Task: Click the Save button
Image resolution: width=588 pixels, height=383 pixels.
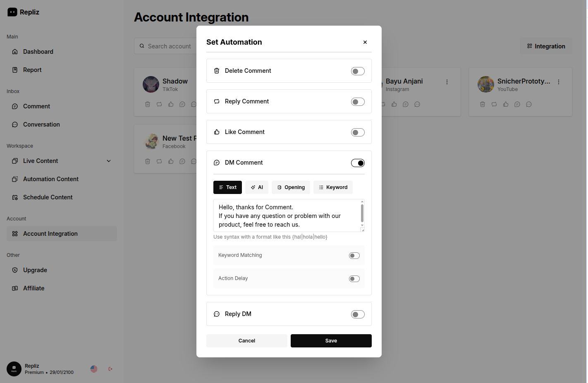Action: (x=331, y=341)
